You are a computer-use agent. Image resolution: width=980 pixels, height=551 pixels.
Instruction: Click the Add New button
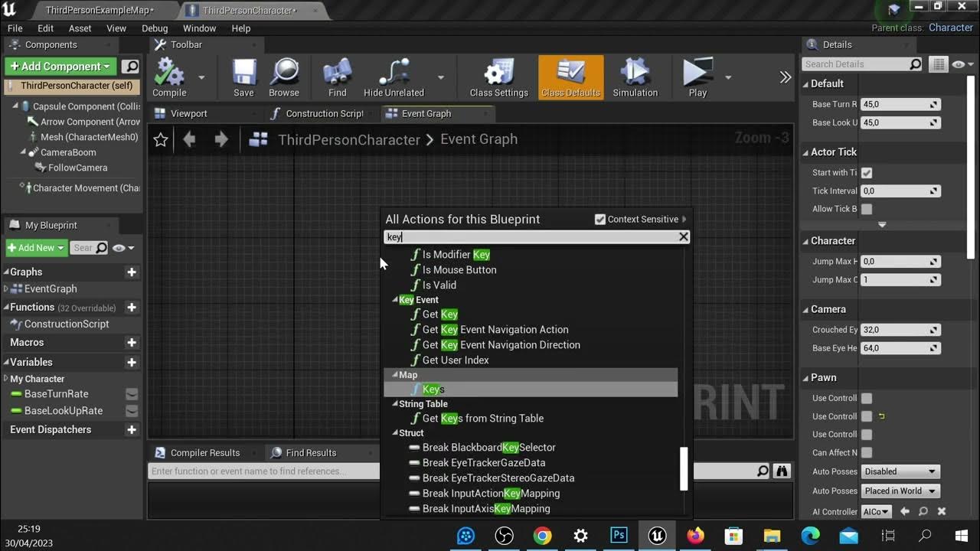35,248
